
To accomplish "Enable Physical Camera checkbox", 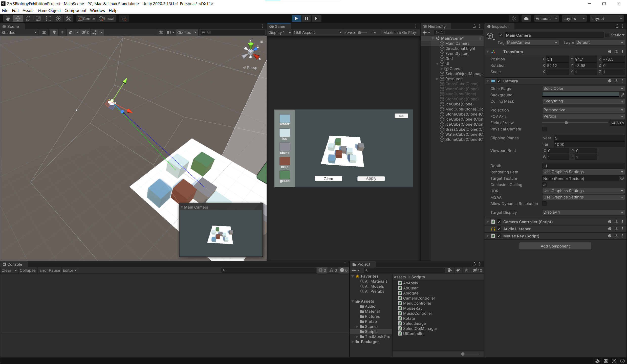I will [545, 129].
